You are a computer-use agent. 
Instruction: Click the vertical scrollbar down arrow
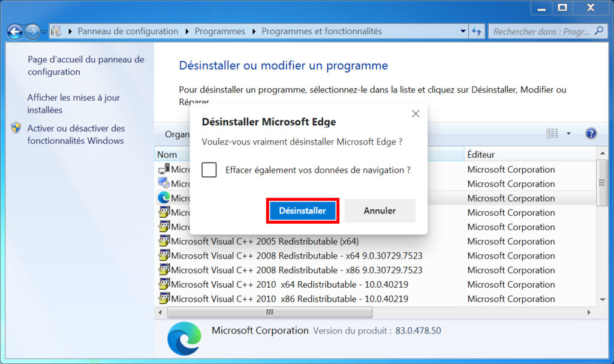tap(602, 300)
